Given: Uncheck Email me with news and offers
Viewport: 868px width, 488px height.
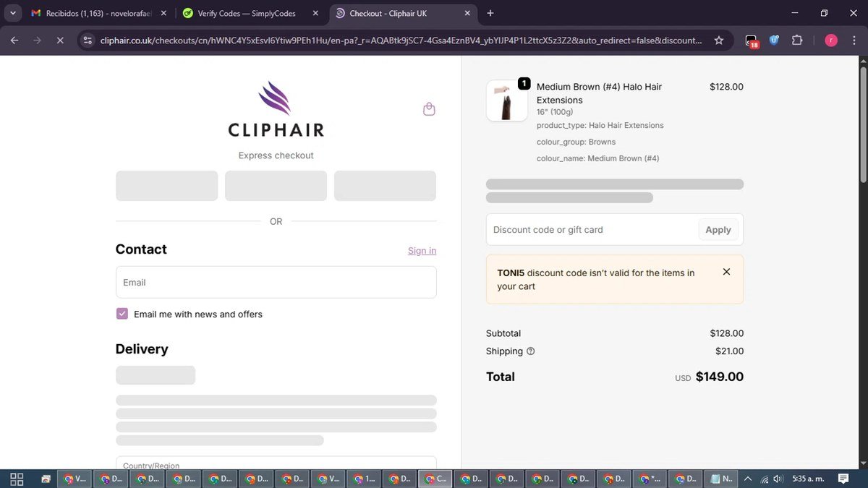Looking at the screenshot, I should 122,314.
